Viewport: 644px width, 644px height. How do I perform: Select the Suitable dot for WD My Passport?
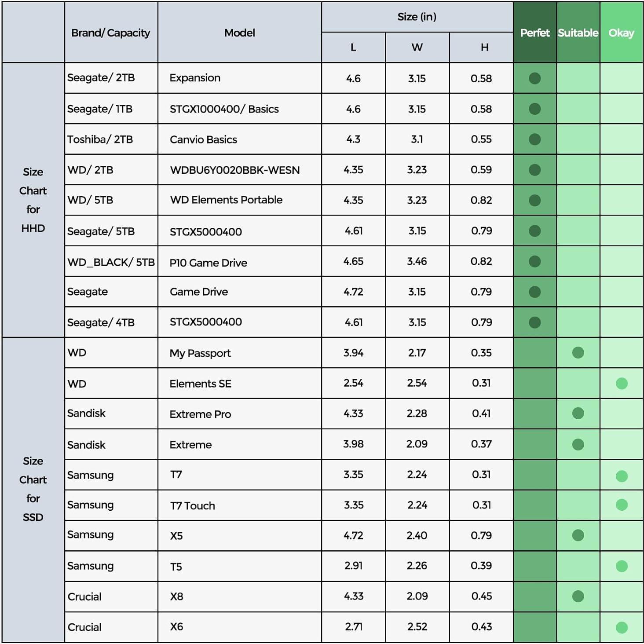click(x=578, y=352)
